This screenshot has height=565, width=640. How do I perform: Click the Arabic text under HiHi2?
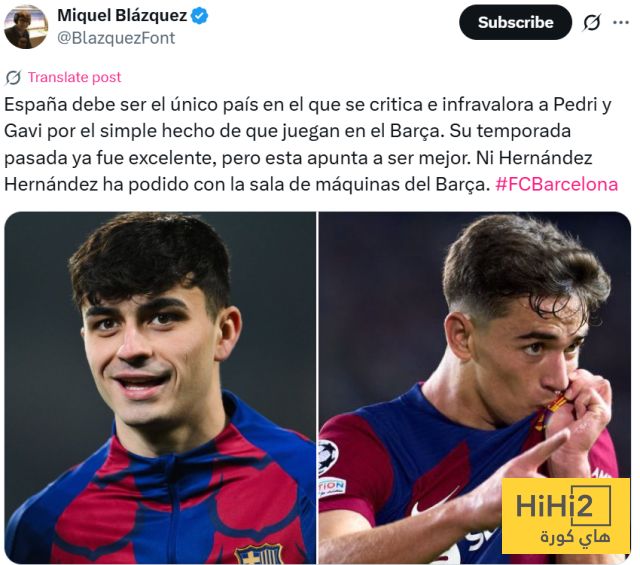coord(576,536)
